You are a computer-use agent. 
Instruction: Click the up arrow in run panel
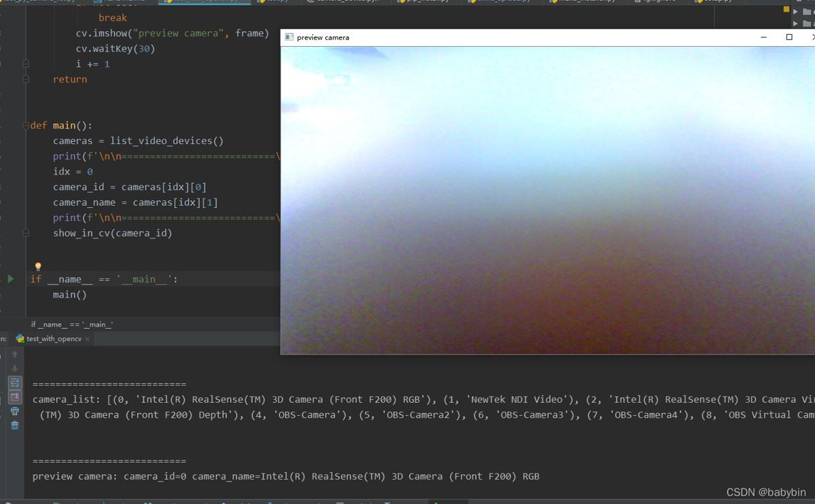tap(15, 355)
